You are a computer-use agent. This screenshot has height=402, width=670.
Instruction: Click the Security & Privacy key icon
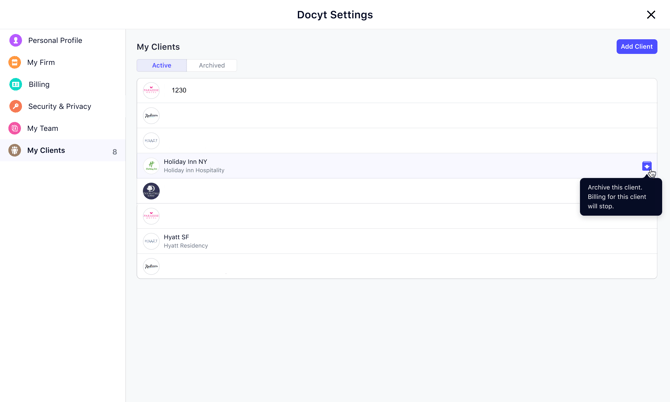coord(15,106)
